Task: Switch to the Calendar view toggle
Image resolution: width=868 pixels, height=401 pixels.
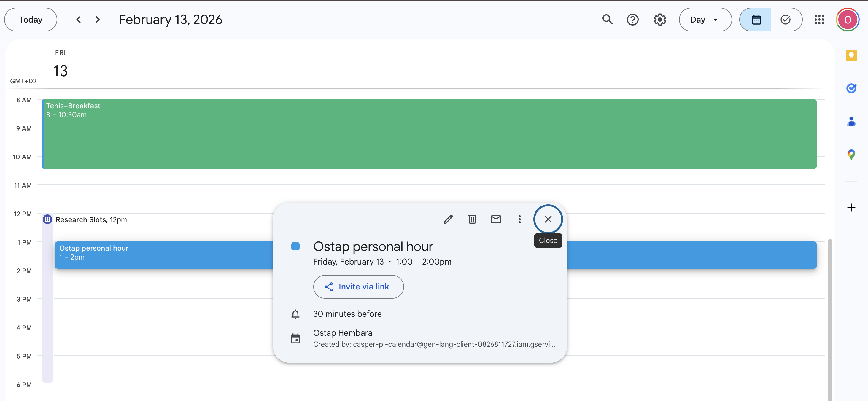Action: [x=756, y=20]
